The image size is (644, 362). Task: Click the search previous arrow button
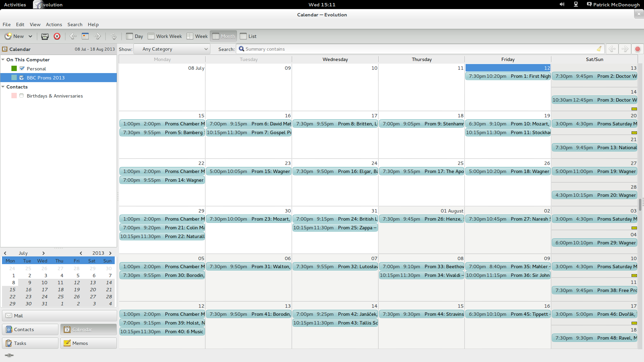point(612,49)
